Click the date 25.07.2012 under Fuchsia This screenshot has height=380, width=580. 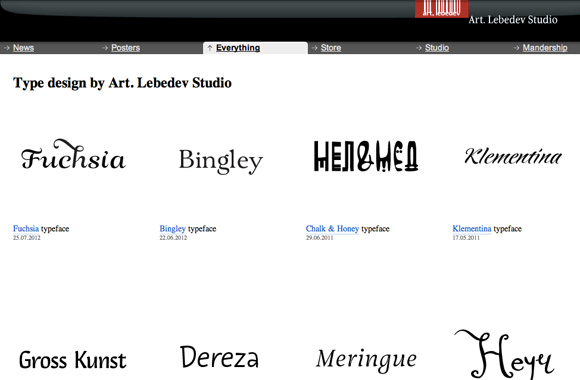pyautogui.click(x=27, y=238)
